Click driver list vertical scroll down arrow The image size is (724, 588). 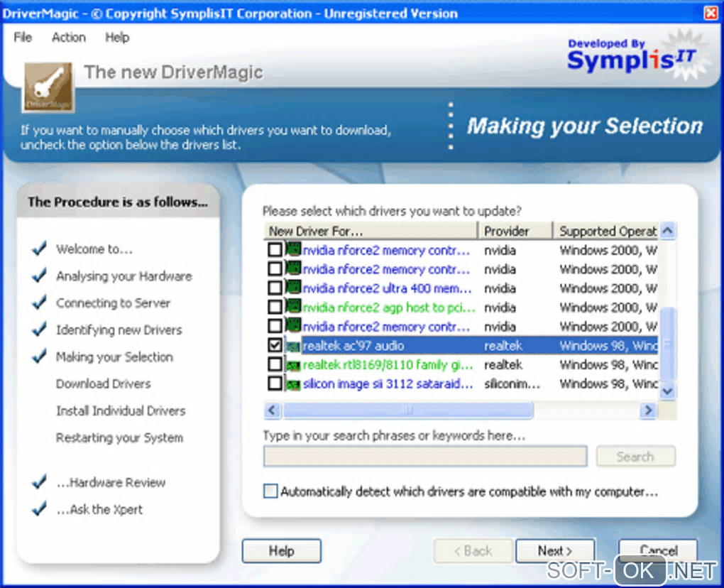click(668, 391)
